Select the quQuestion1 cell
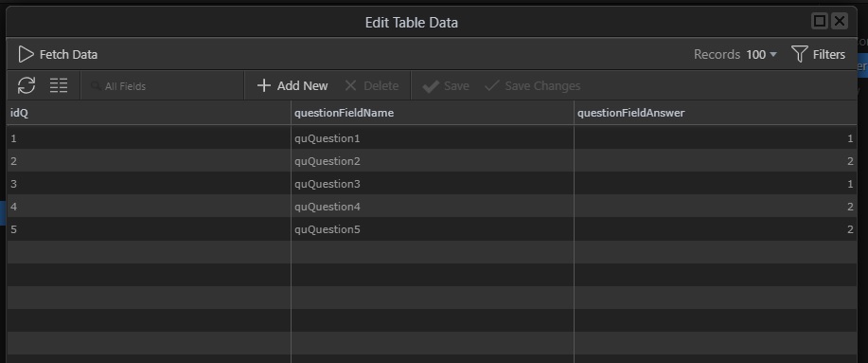Screen dimensions: 868x363 tap(433, 138)
